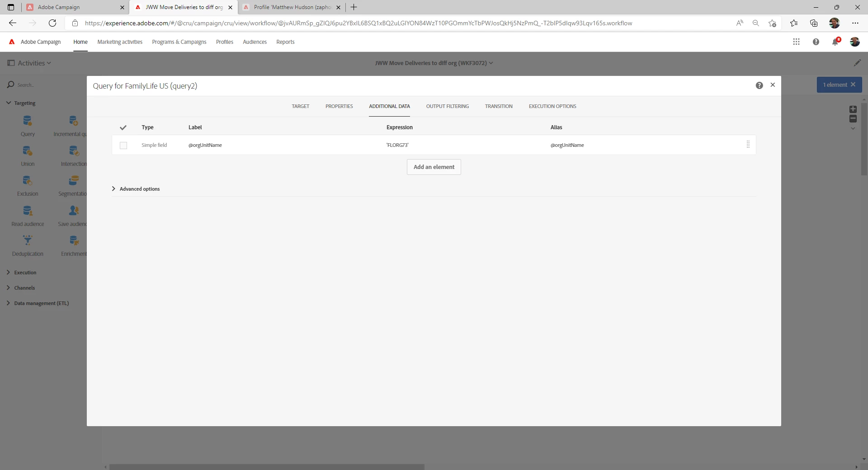Image resolution: width=868 pixels, height=470 pixels.
Task: Open the notifications bell
Action: click(x=835, y=42)
